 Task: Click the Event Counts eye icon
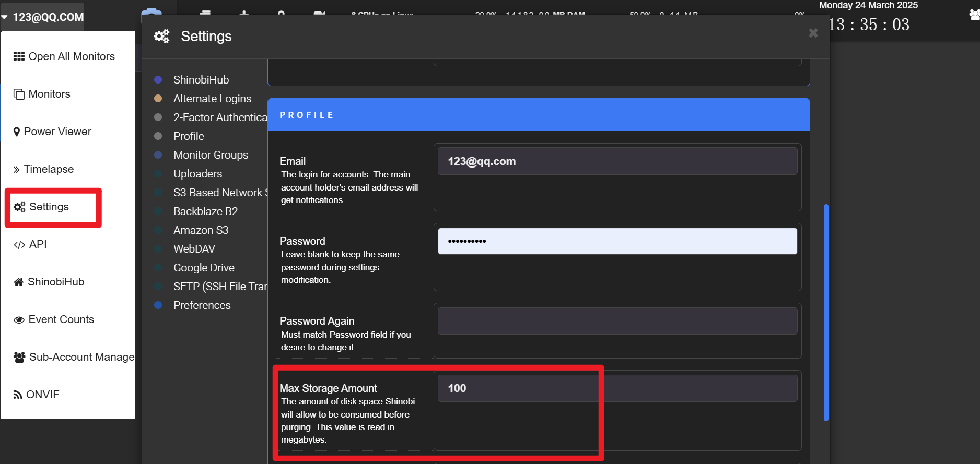[x=19, y=319]
